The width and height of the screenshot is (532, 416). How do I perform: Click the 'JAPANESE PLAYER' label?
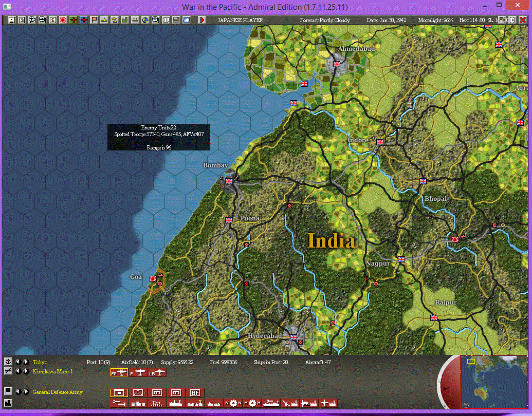coord(240,20)
